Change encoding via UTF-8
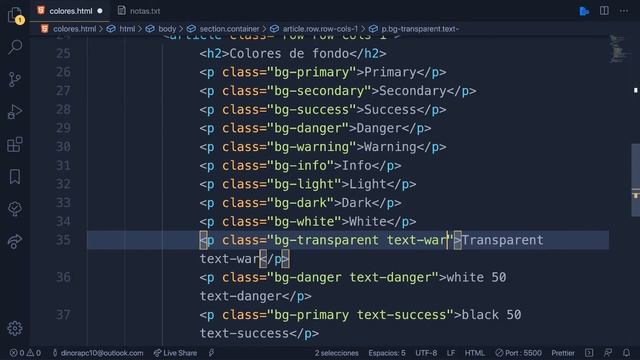640x360 pixels. pos(426,353)
